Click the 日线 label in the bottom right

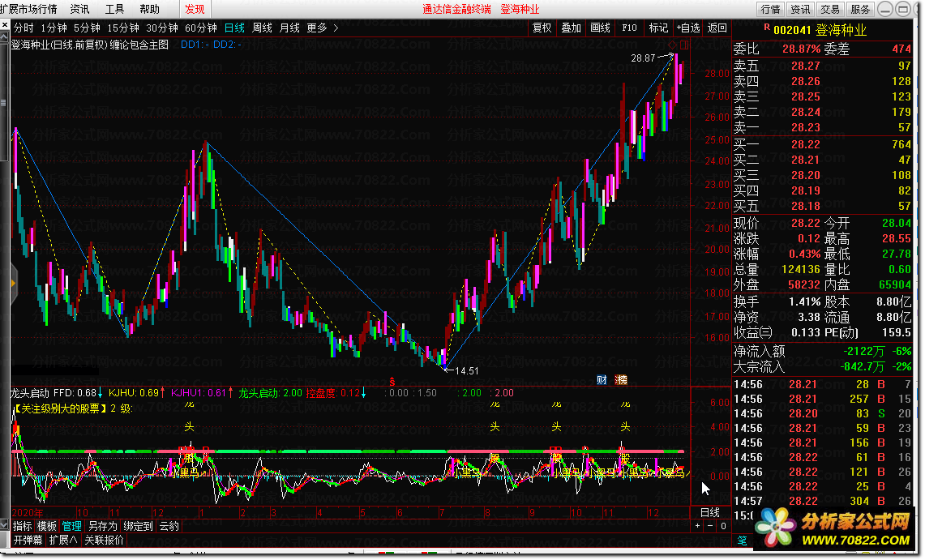[709, 512]
